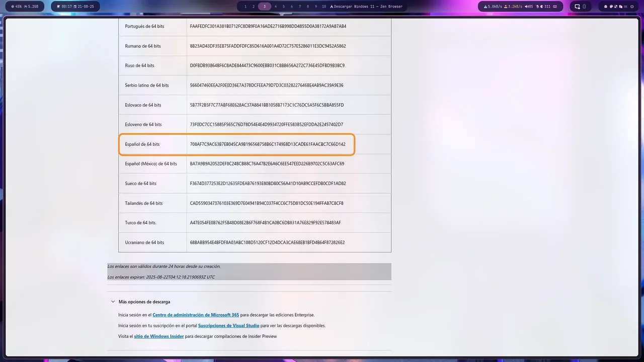This screenshot has height=362, width=644.
Task: Click the keyboard layout icon
Action: pyautogui.click(x=555, y=7)
